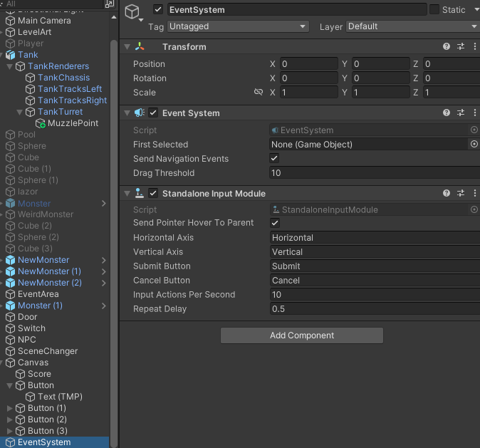Open Event System presets icon
This screenshot has height=448, width=480.
point(461,113)
